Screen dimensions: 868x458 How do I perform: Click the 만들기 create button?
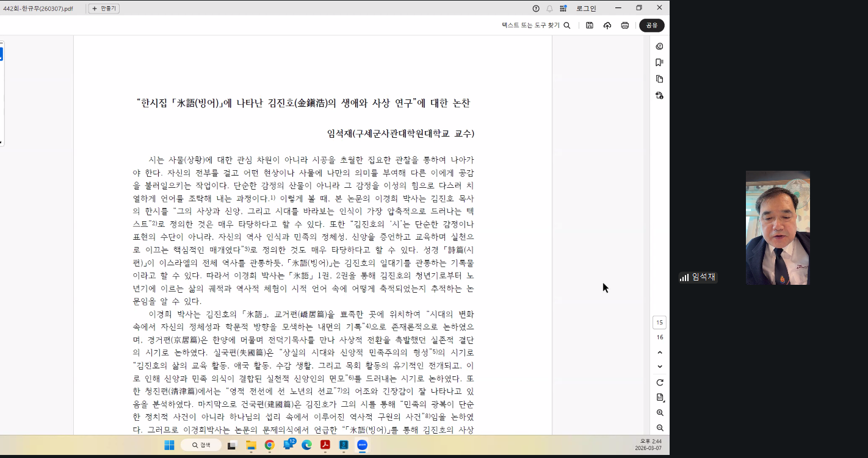tap(104, 9)
